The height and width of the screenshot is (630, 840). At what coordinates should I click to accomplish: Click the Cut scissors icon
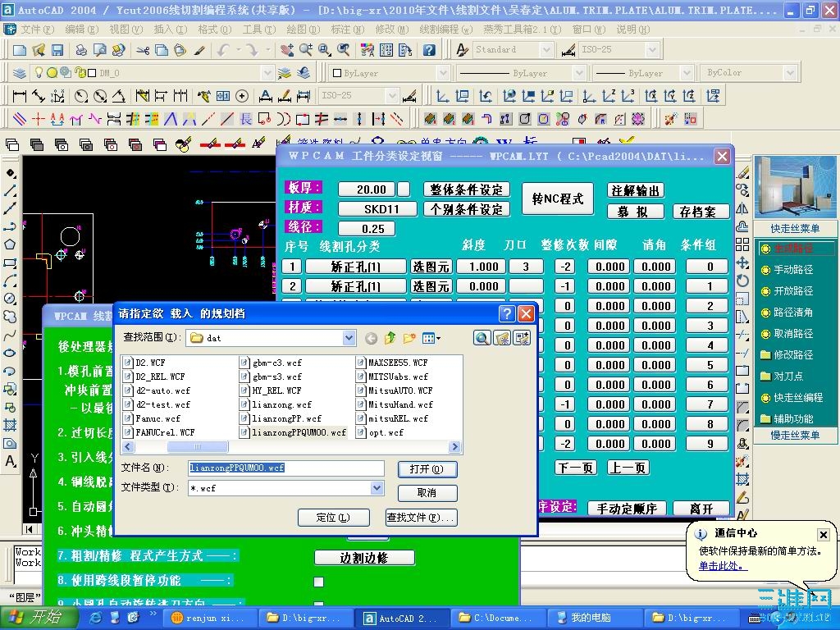[x=143, y=50]
